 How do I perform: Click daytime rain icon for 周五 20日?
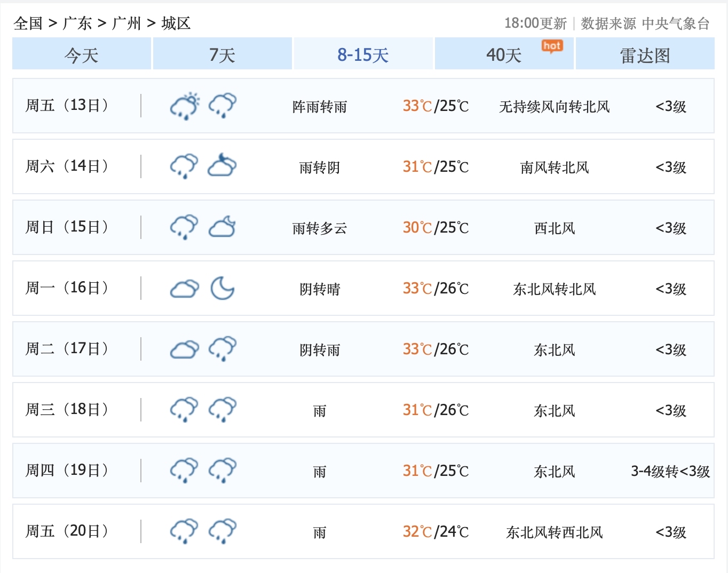click(x=184, y=531)
